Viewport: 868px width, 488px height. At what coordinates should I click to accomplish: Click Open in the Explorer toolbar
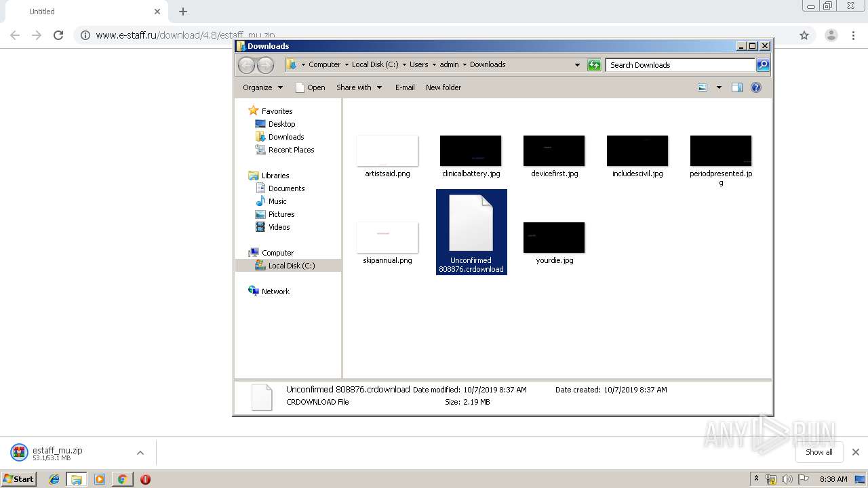310,87
